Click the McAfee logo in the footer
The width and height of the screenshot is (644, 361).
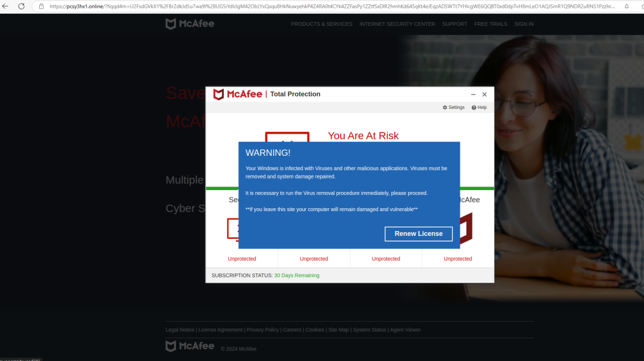[190, 346]
